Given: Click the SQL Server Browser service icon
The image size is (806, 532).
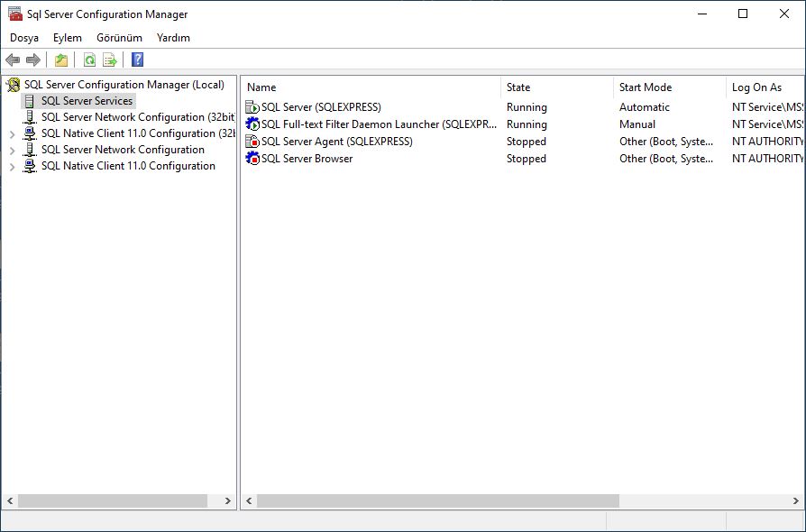Looking at the screenshot, I should pyautogui.click(x=252, y=159).
